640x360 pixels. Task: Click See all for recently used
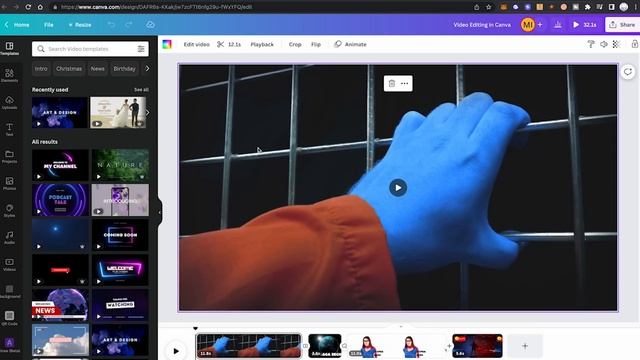pos(141,90)
